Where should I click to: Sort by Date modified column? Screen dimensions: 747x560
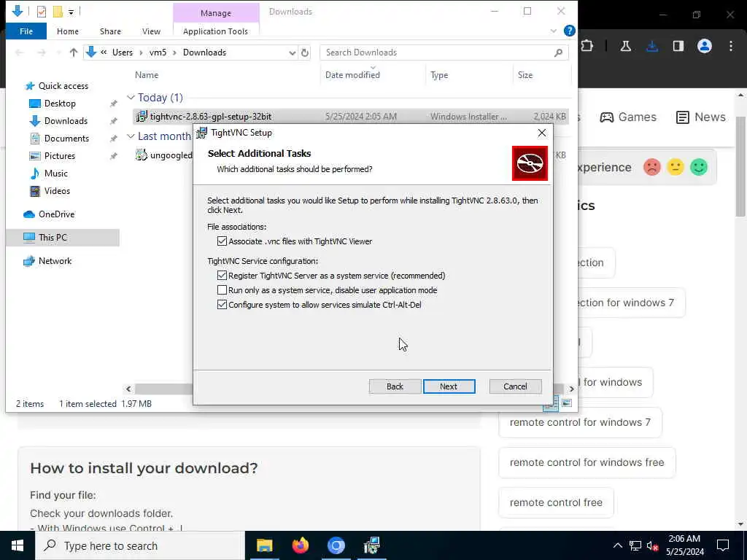pyautogui.click(x=352, y=75)
